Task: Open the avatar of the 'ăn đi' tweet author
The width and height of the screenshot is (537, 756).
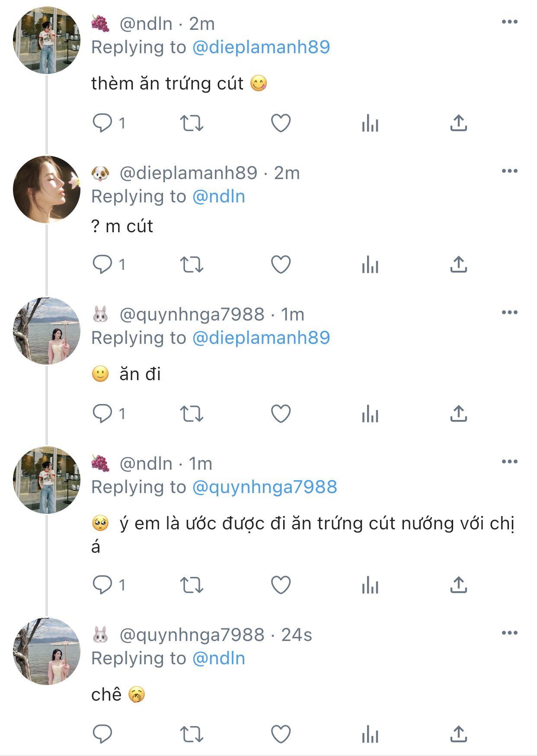Action: (47, 331)
